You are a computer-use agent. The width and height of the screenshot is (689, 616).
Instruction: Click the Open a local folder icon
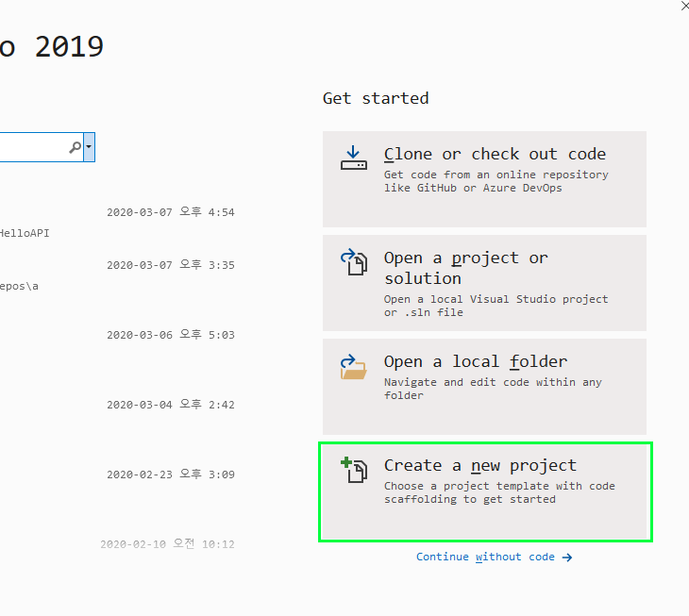354,367
